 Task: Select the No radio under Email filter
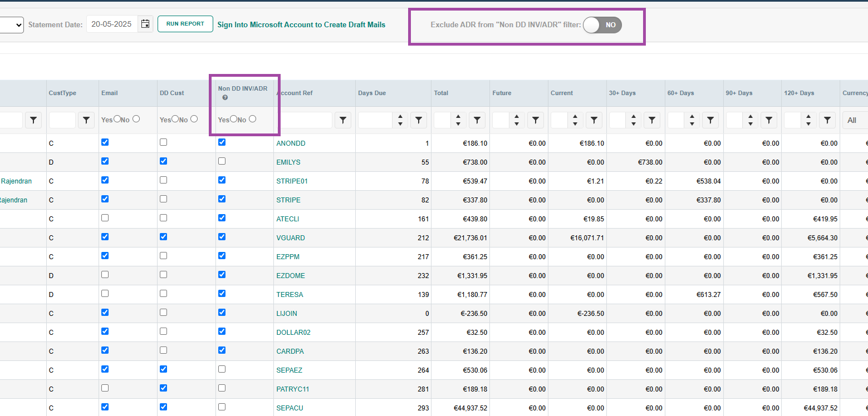point(136,119)
